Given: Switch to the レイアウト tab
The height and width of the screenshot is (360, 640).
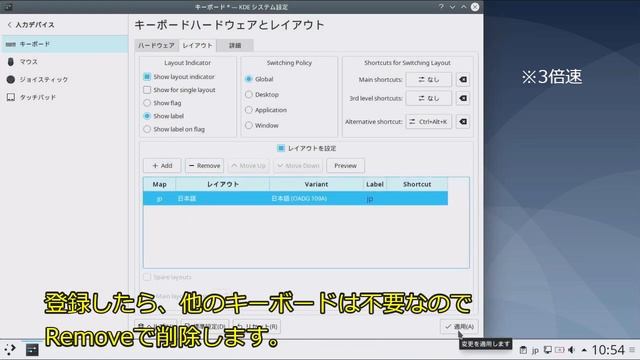Looking at the screenshot, I should click(x=198, y=45).
